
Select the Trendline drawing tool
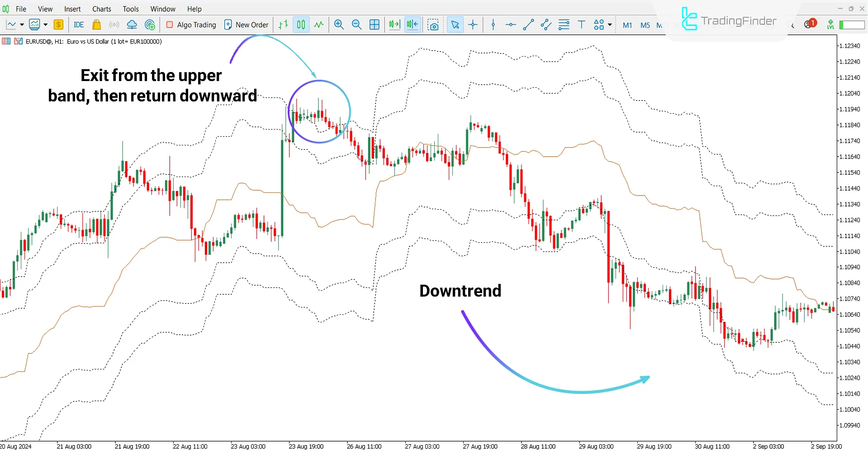528,24
